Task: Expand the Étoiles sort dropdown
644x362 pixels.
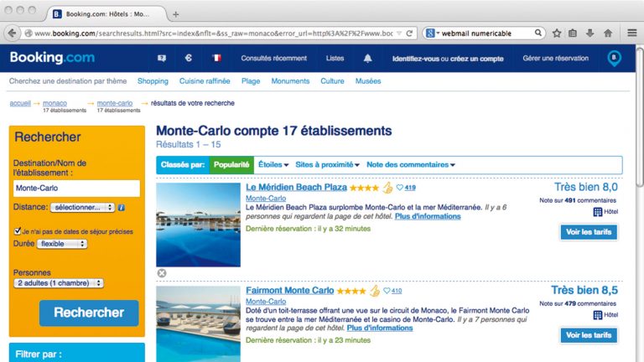Action: pos(273,164)
